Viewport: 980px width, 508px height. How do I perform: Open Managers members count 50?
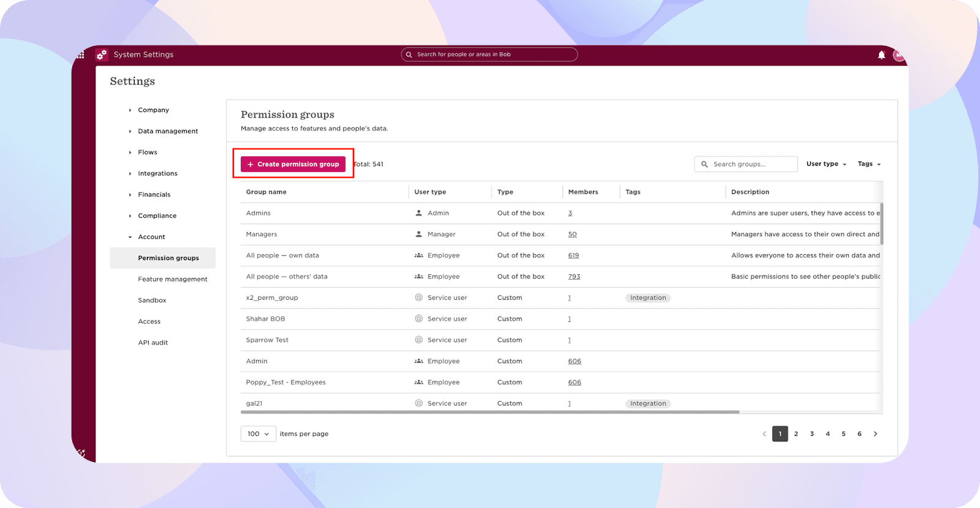573,234
